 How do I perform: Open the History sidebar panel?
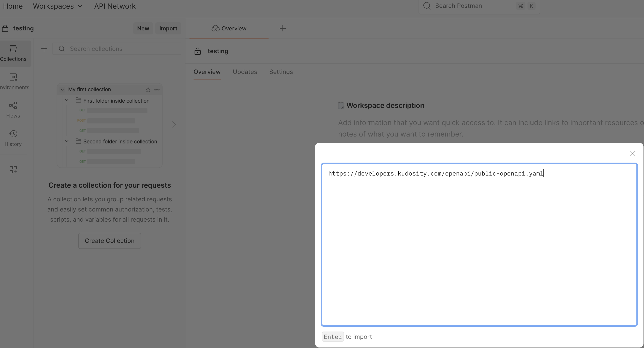13,138
